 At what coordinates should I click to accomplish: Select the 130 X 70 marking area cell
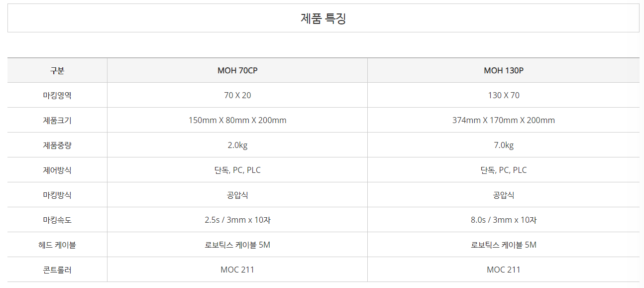pyautogui.click(x=504, y=96)
